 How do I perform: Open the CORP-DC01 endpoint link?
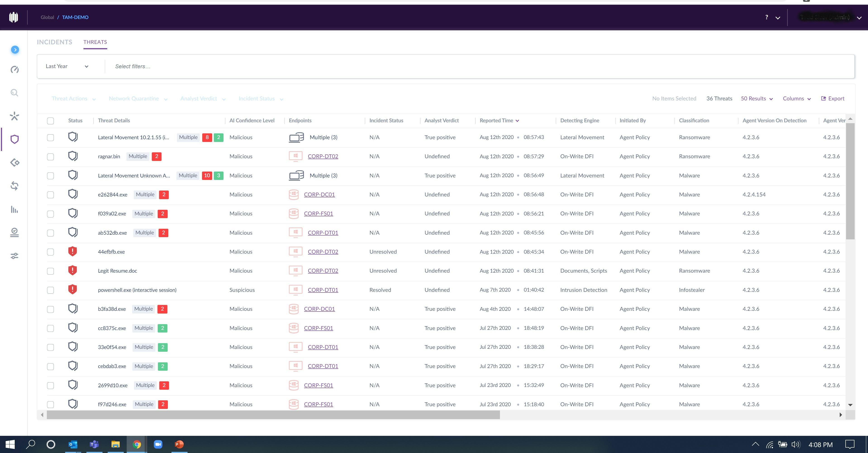(319, 194)
